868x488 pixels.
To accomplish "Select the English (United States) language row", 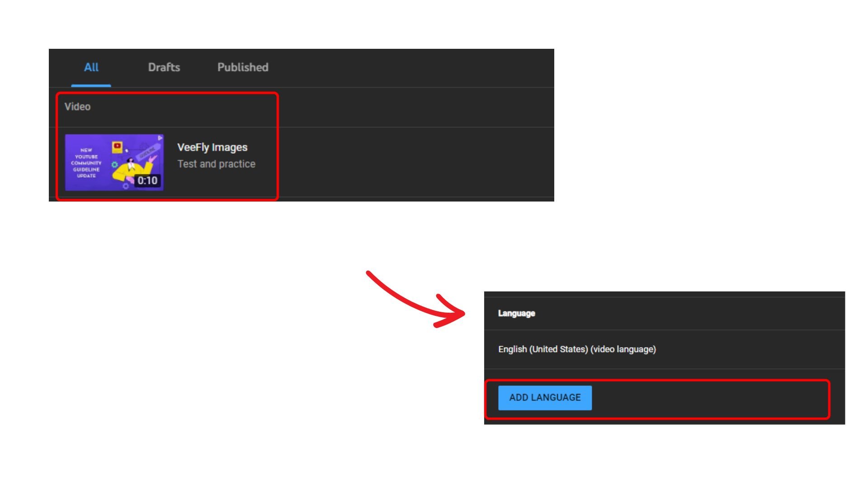I will click(577, 349).
